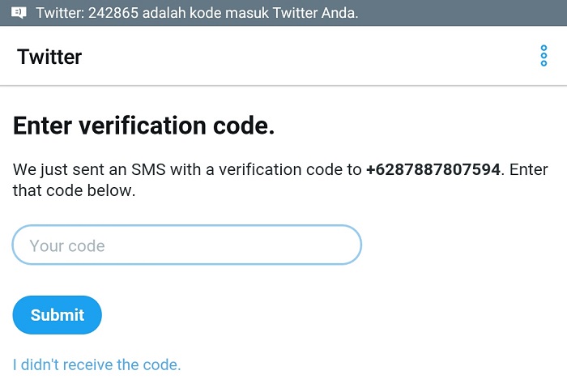Tap the SMS message icon in status bar

pyautogui.click(x=19, y=13)
